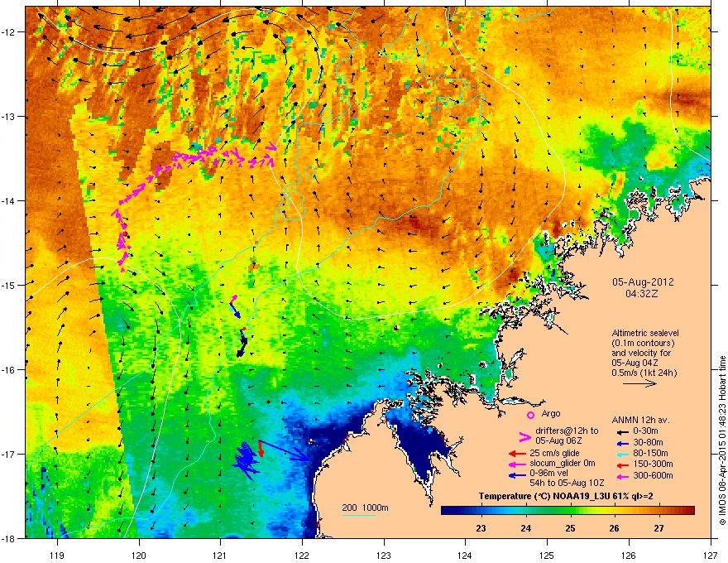Viewport: 728px width, 563px height.
Task: Click the 'Argo' legend label
Action: tap(551, 413)
